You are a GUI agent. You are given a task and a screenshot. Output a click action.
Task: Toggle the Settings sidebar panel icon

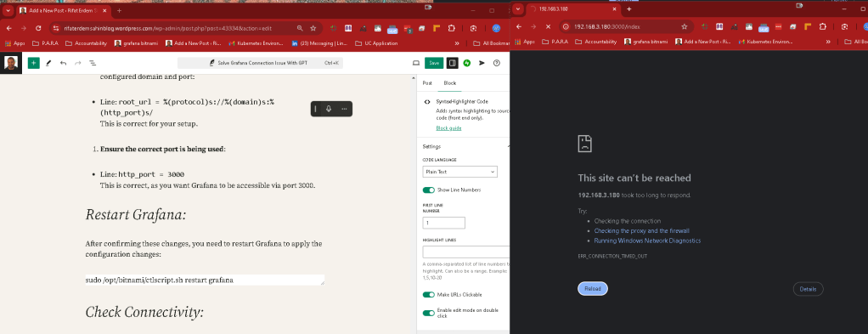(x=453, y=63)
